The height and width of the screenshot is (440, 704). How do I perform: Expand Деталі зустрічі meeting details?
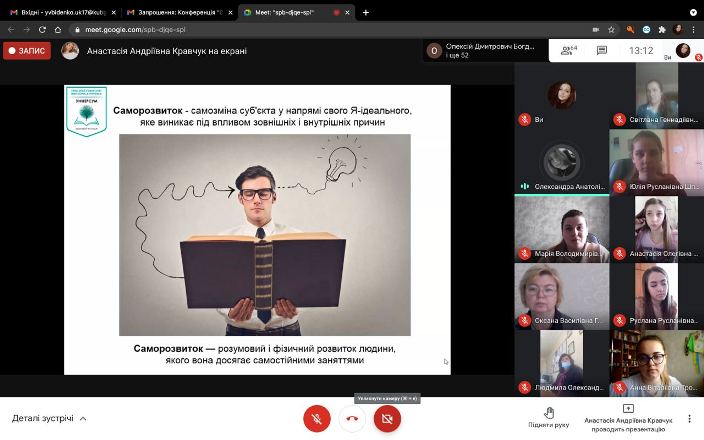pyautogui.click(x=49, y=418)
